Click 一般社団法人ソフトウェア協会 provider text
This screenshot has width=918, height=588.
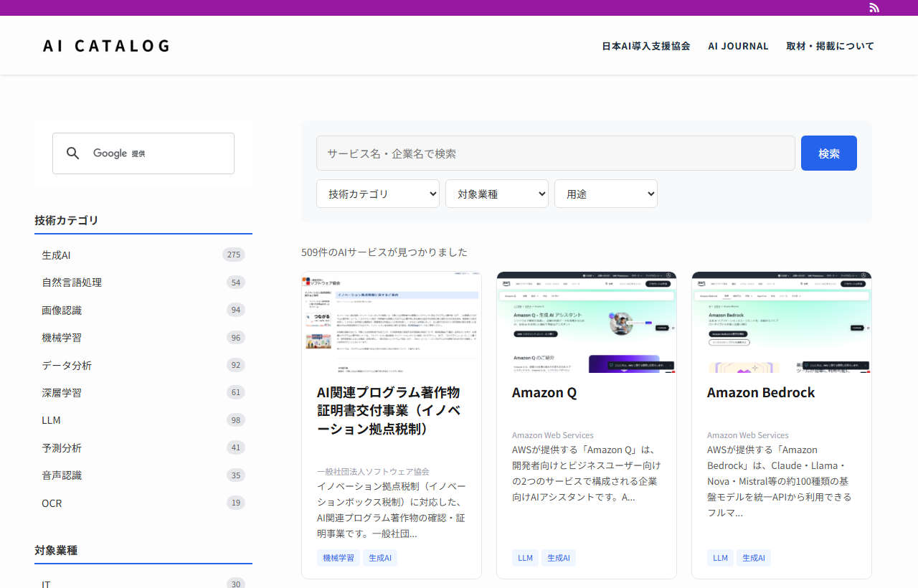(373, 471)
